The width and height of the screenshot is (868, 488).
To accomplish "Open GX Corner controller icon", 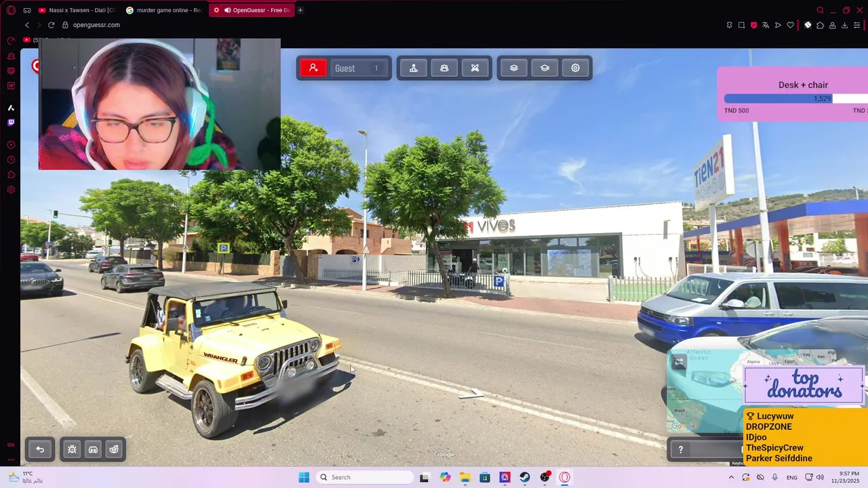I will click(x=27, y=10).
